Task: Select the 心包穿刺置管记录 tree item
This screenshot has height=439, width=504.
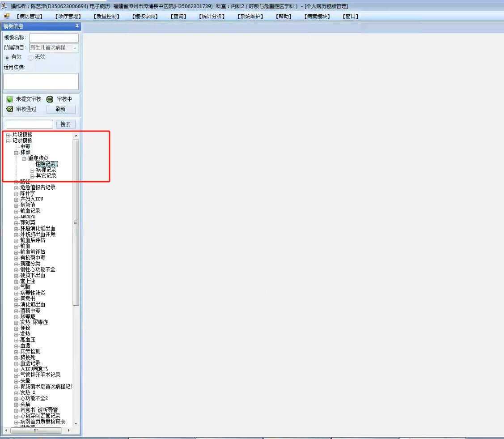Action: pyautogui.click(x=40, y=416)
